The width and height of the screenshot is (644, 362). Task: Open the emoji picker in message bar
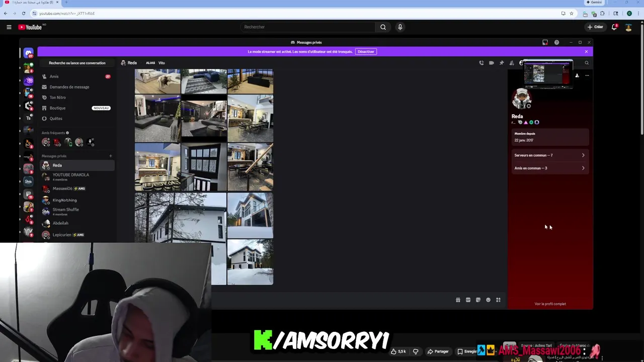tap(488, 300)
